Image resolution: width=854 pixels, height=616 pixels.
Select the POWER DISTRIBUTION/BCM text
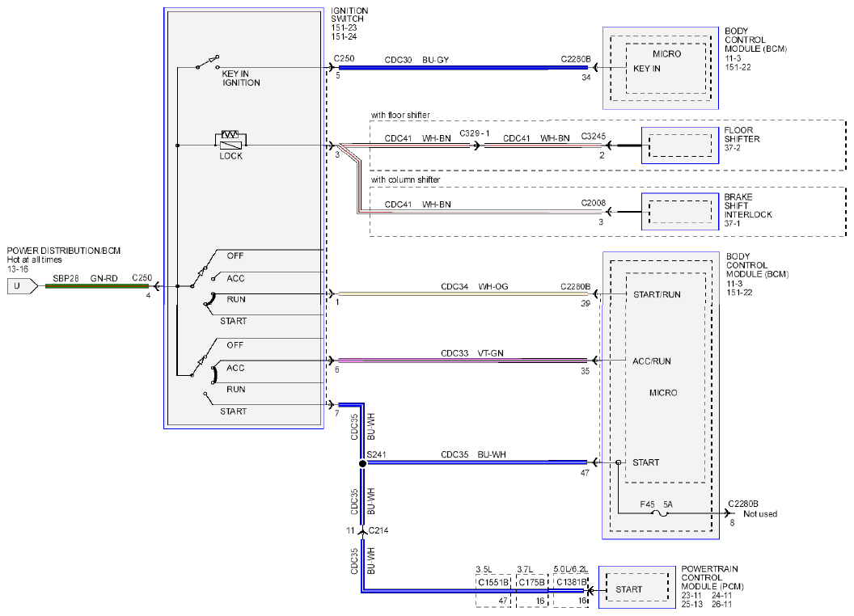(63, 251)
